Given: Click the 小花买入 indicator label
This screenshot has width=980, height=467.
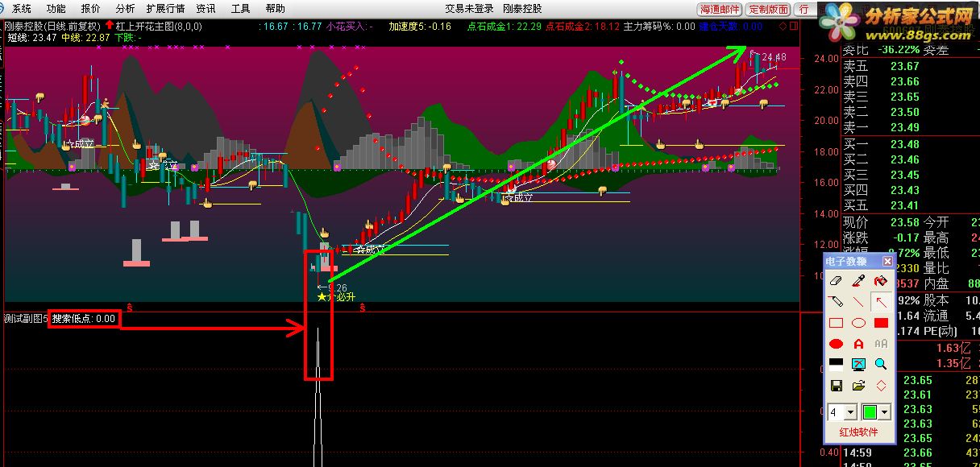Looking at the screenshot, I should (348, 27).
